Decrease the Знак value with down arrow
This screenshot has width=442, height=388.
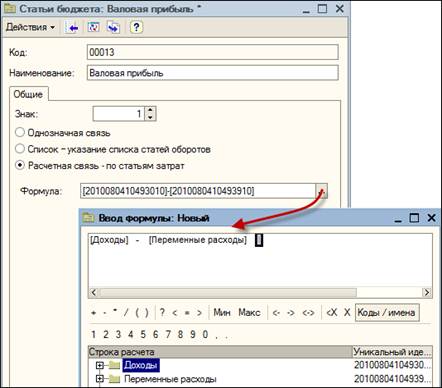coord(150,117)
